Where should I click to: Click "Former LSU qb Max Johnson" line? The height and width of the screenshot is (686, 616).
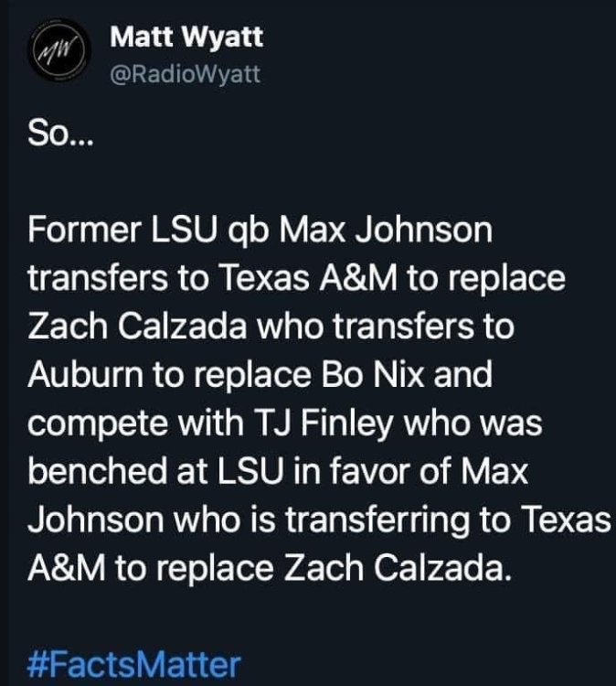click(260, 230)
